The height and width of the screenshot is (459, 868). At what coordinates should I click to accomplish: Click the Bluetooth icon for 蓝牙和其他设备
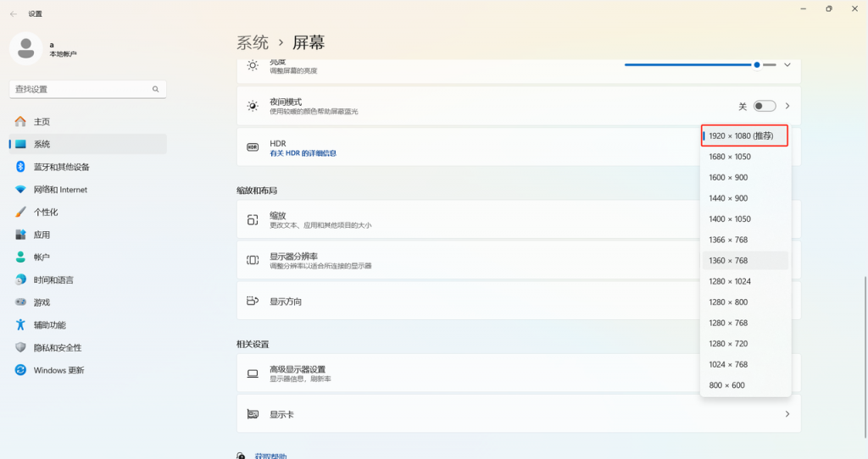coord(20,167)
